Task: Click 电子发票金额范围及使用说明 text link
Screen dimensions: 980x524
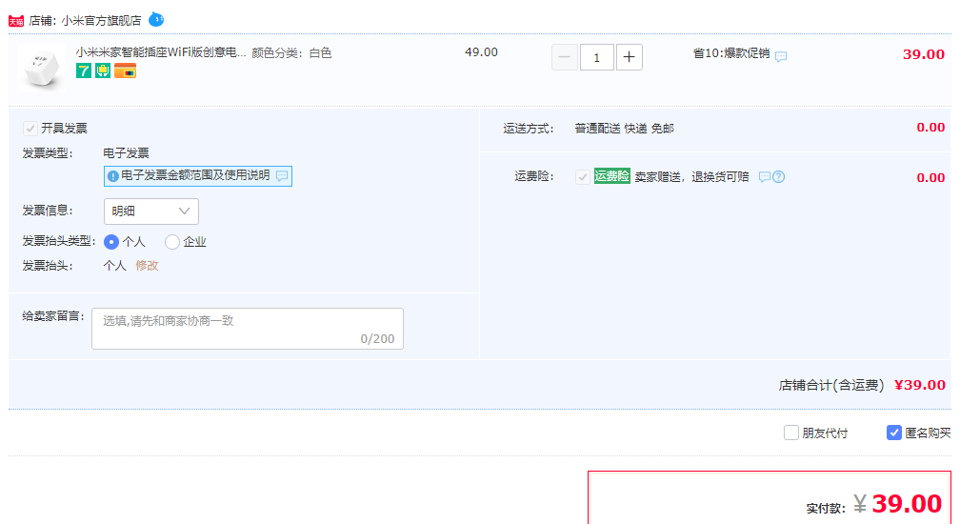Action: pos(195,175)
